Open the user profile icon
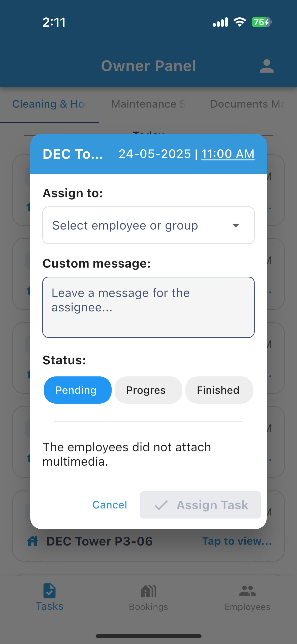 click(267, 66)
